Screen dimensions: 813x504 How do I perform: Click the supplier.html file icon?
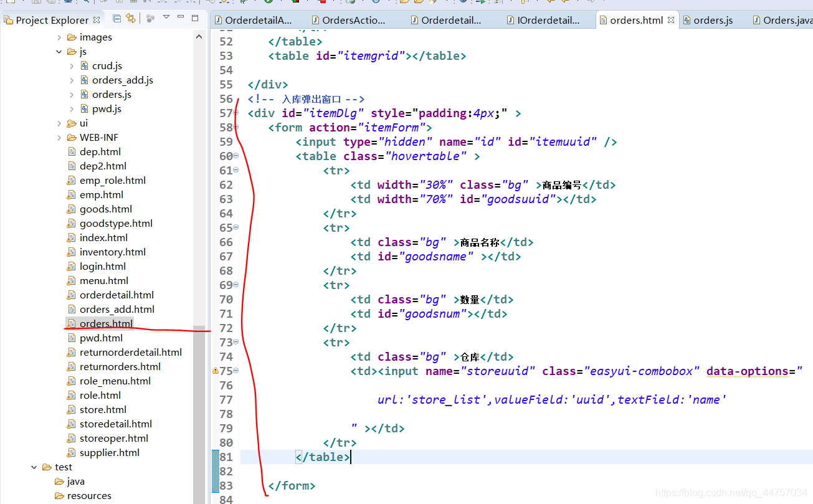pyautogui.click(x=72, y=453)
